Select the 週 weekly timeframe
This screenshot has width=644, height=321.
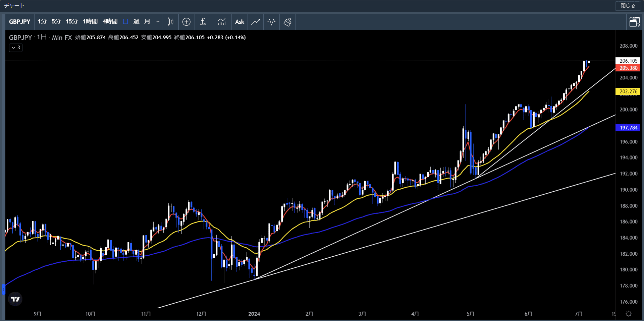coord(136,21)
